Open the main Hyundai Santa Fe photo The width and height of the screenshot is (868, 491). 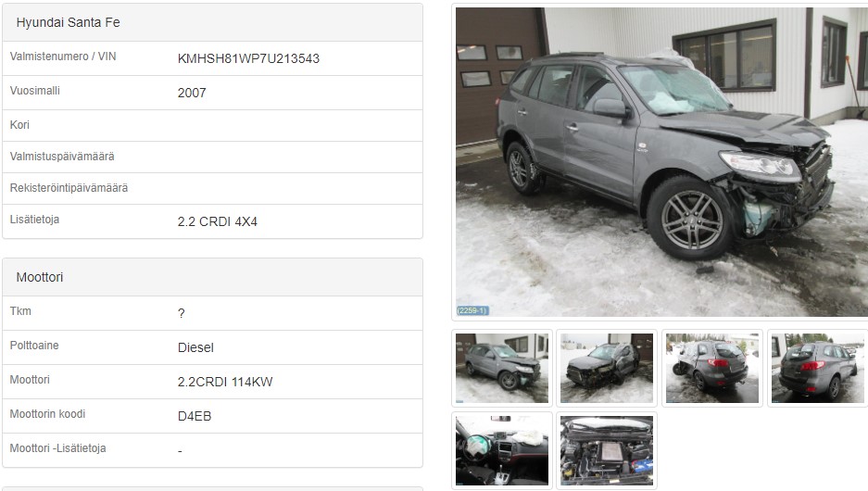click(x=661, y=161)
